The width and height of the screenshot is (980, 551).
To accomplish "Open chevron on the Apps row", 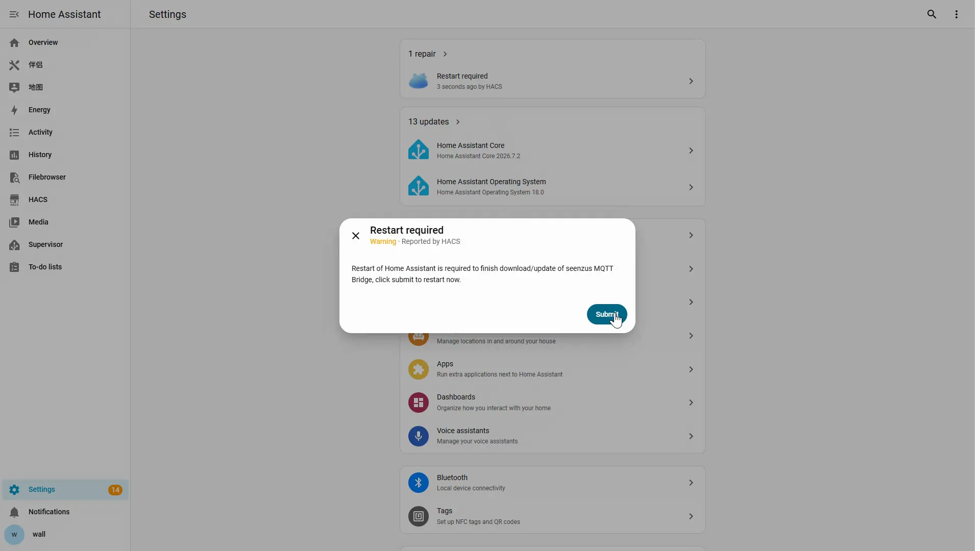I will coord(691,369).
